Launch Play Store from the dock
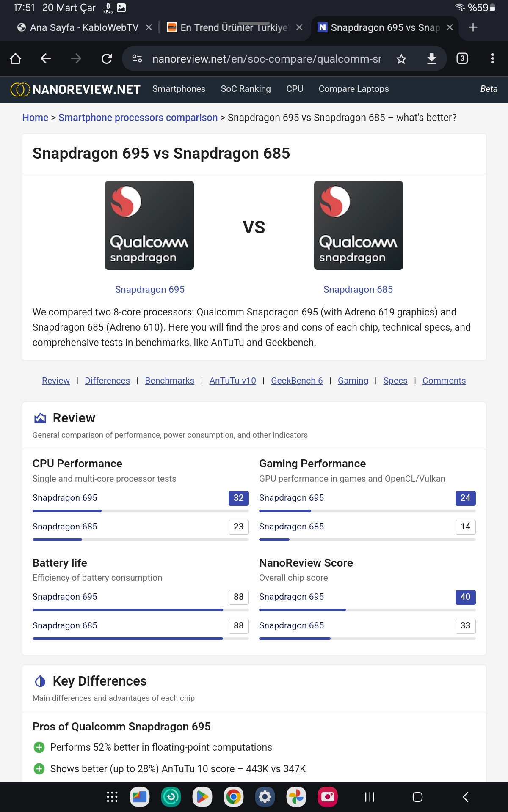This screenshot has width=508, height=812. point(202,797)
